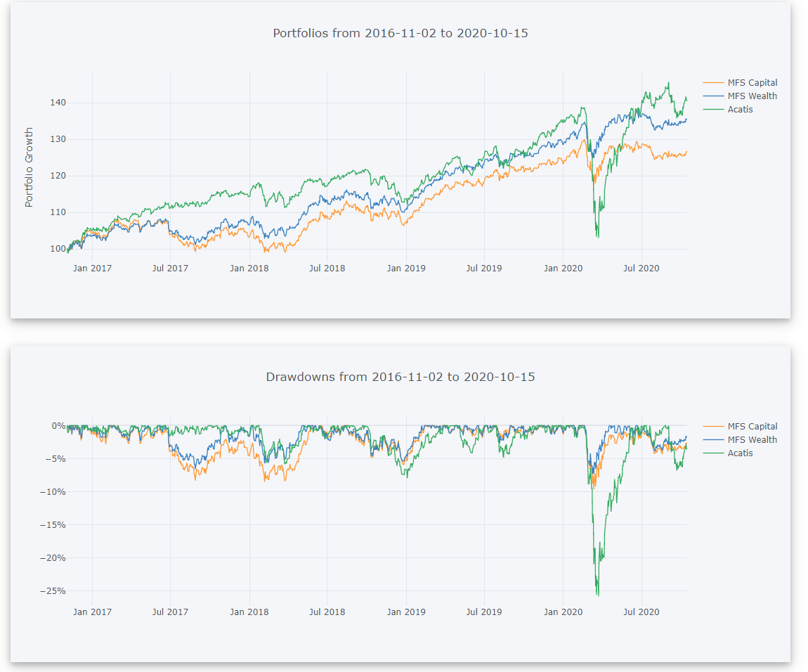Toggle Acatis in the Portfolios chart legend
The width and height of the screenshot is (808, 672).
click(740, 110)
